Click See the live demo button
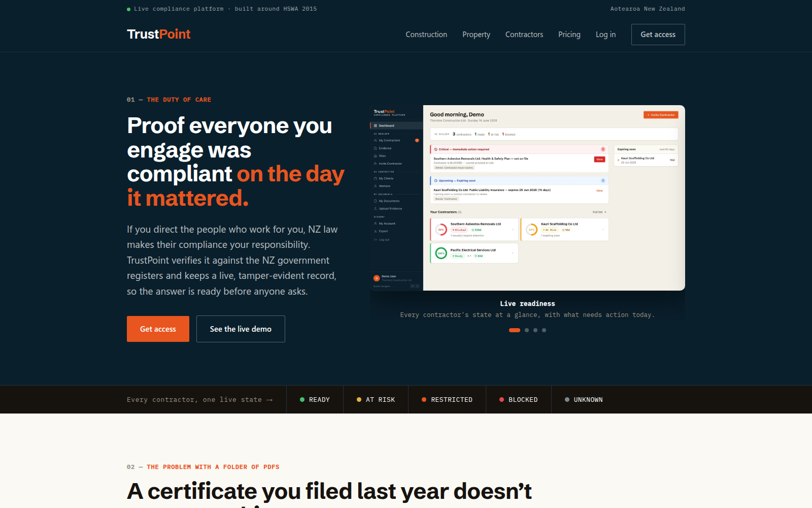 (241, 329)
